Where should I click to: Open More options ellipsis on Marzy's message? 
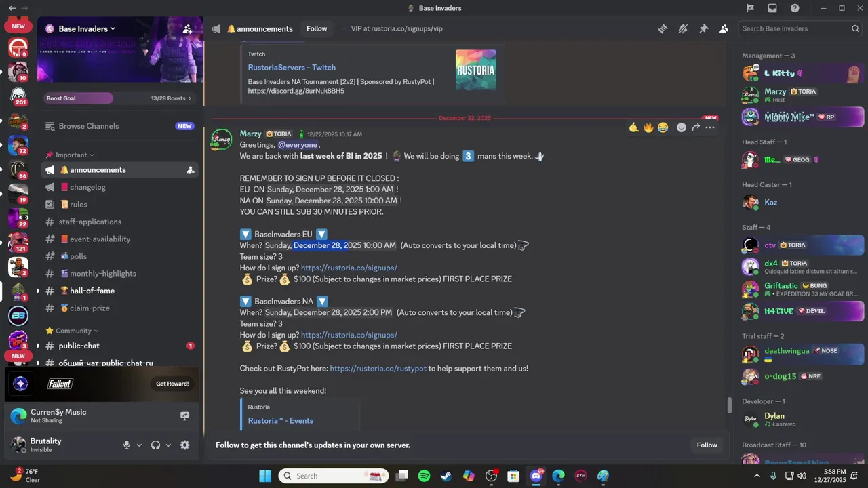[710, 127]
